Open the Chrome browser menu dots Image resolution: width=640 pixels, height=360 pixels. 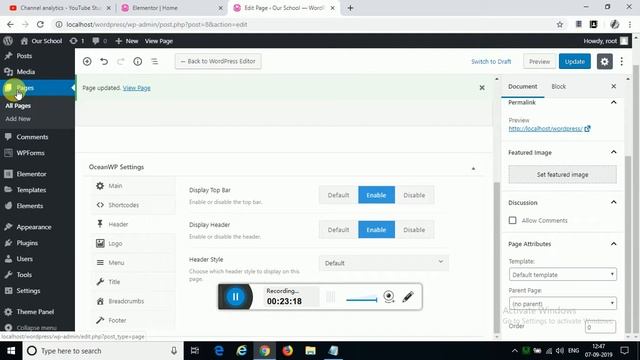click(x=630, y=24)
